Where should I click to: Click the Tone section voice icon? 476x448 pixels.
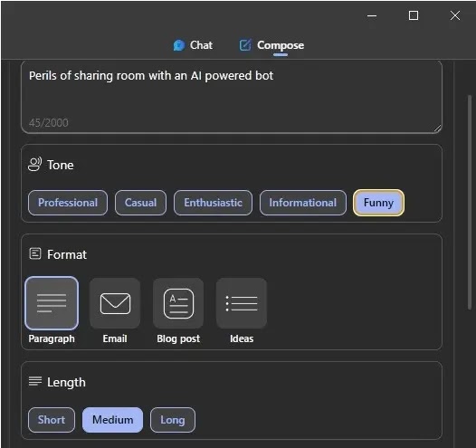tap(35, 165)
